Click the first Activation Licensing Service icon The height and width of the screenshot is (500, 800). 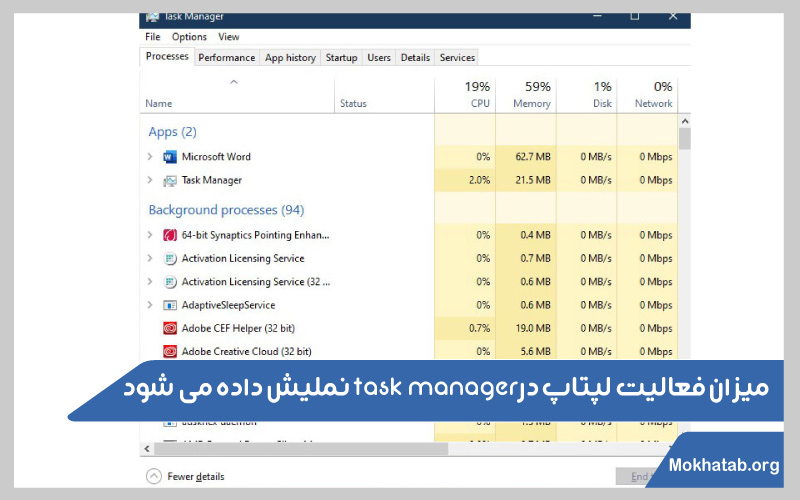coord(170,259)
